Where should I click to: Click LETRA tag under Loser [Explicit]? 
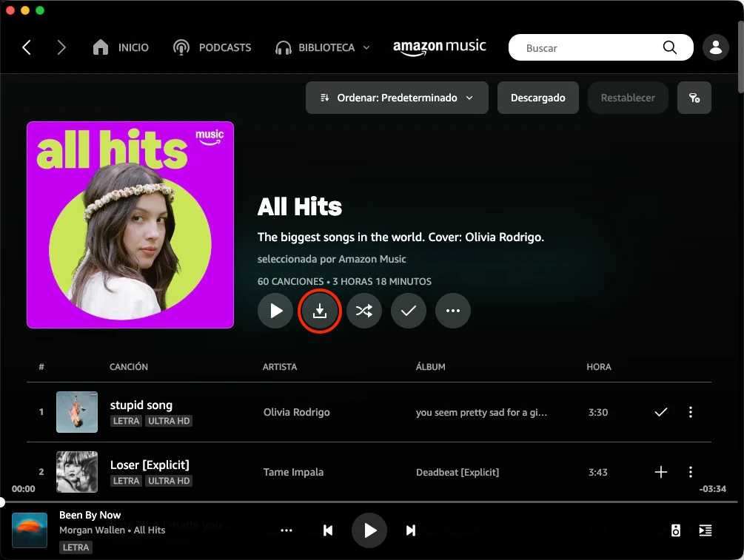[126, 481]
